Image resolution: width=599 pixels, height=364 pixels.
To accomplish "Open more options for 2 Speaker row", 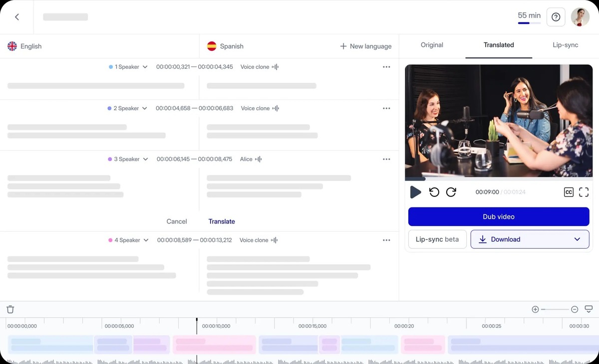I will coord(386,108).
